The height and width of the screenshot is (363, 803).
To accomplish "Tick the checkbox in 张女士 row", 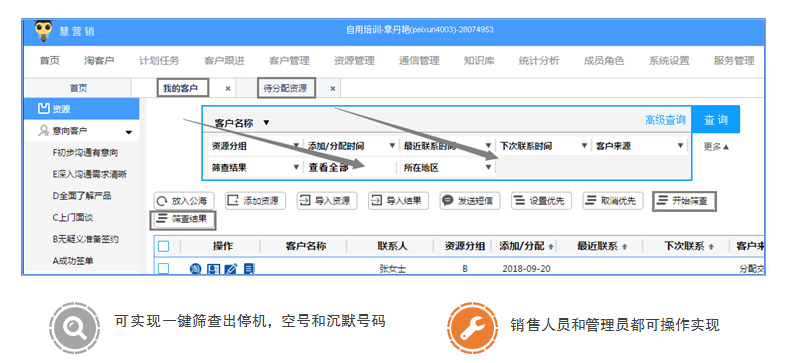I will click(x=163, y=268).
